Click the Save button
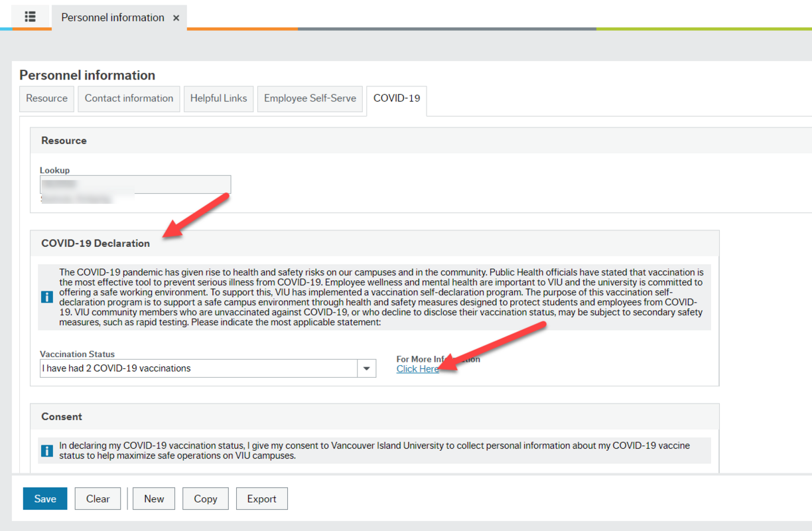The height and width of the screenshot is (531, 812). (x=44, y=498)
